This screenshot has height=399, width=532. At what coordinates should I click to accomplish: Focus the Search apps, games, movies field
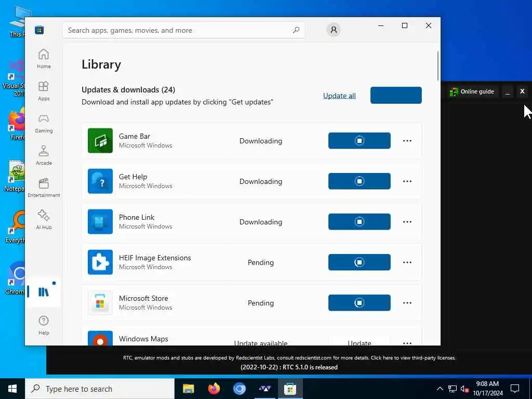183,30
